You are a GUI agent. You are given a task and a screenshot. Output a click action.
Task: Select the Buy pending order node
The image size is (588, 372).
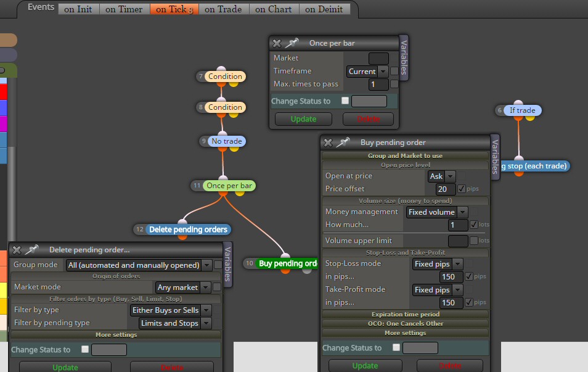pos(286,263)
